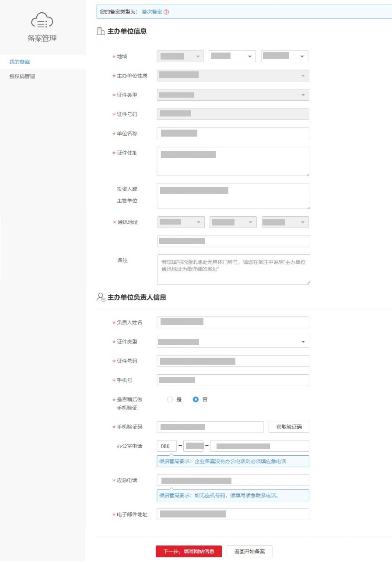This screenshot has height=563, width=392.
Task: Click 下一步，填写网站信息 to proceed
Action: pos(188,551)
